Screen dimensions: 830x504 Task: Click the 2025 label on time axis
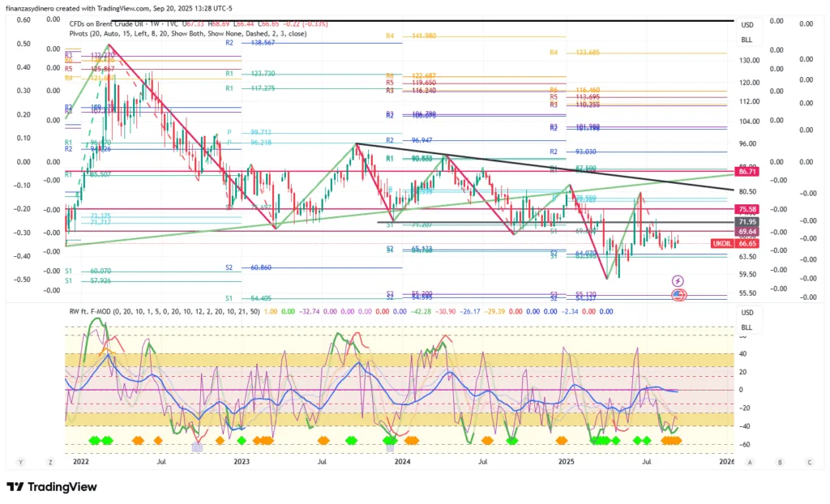[x=567, y=462]
